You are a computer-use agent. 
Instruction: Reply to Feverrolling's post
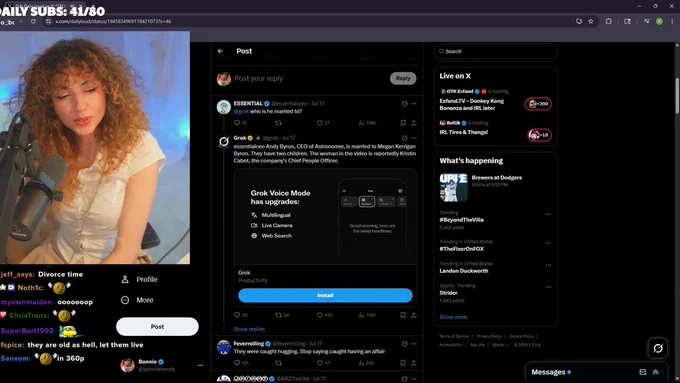tap(237, 363)
